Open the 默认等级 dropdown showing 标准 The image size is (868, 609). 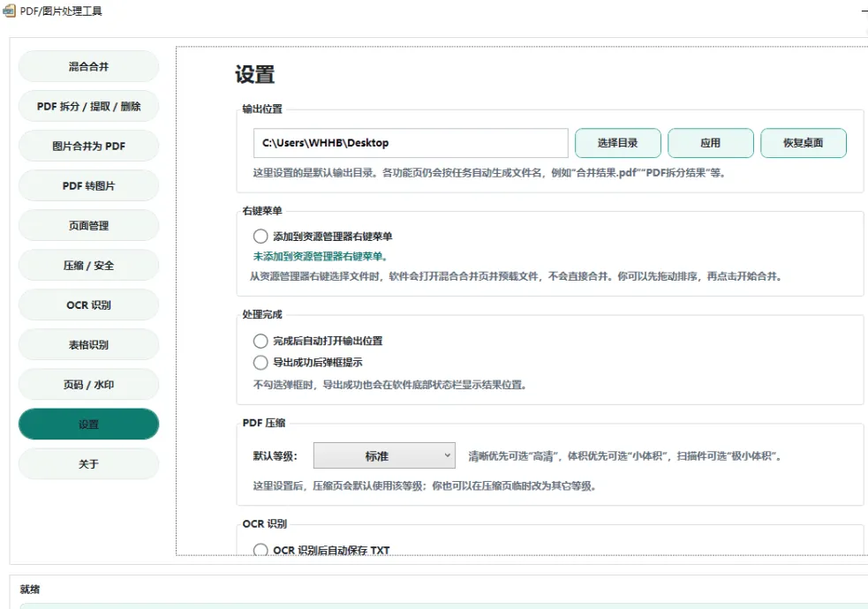point(384,455)
